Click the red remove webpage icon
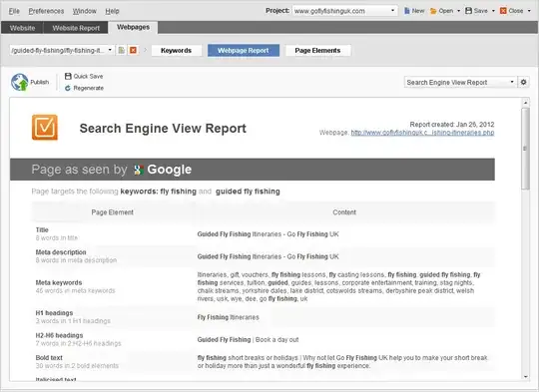The width and height of the screenshot is (539, 392). [133, 50]
